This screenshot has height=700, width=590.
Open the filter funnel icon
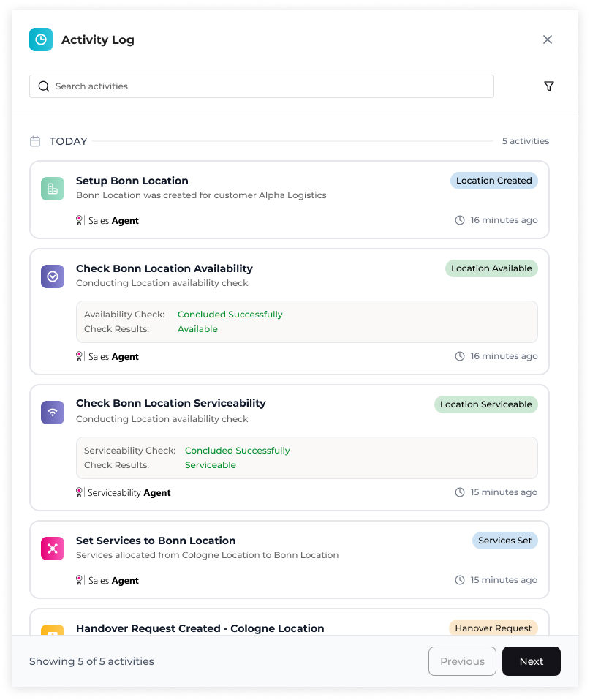click(x=549, y=86)
